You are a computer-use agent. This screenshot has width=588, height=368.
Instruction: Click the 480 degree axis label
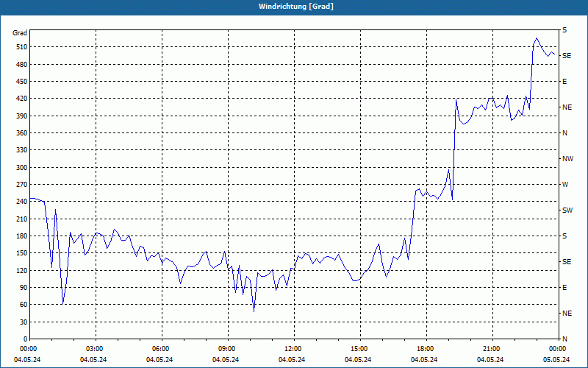(21, 64)
